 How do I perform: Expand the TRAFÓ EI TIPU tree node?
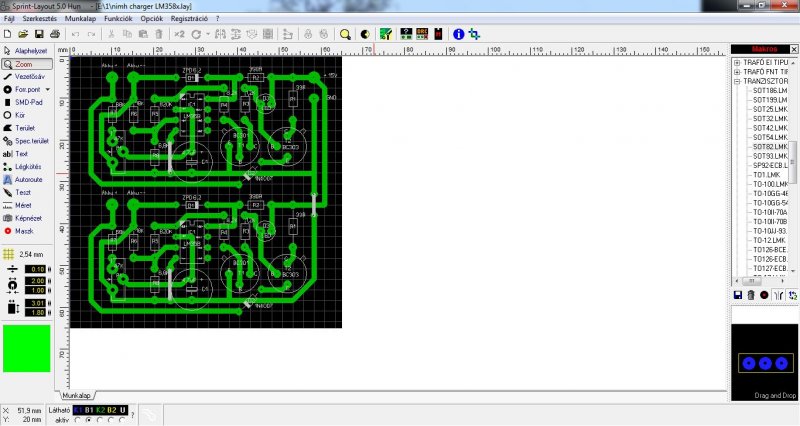[x=737, y=62]
